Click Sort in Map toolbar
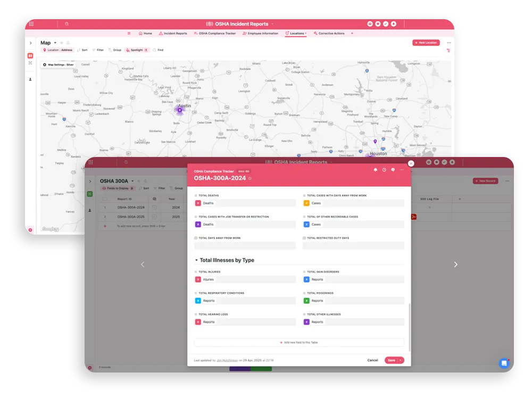532x414 pixels. (x=82, y=50)
